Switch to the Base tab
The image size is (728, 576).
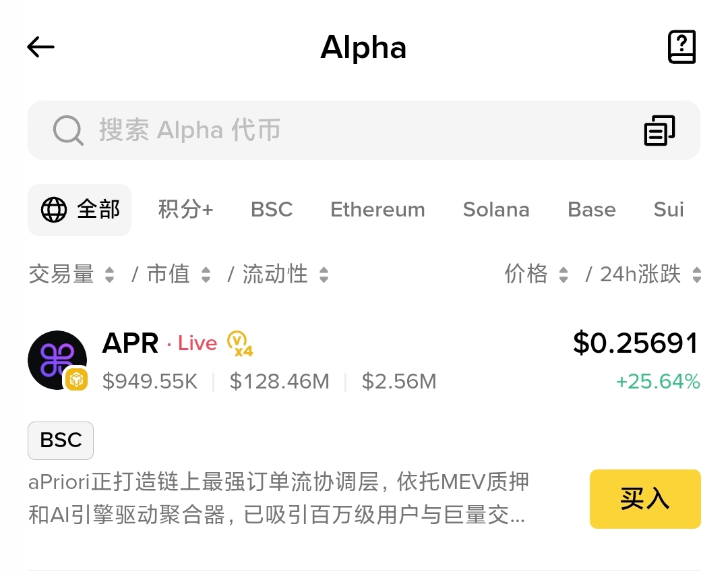591,210
